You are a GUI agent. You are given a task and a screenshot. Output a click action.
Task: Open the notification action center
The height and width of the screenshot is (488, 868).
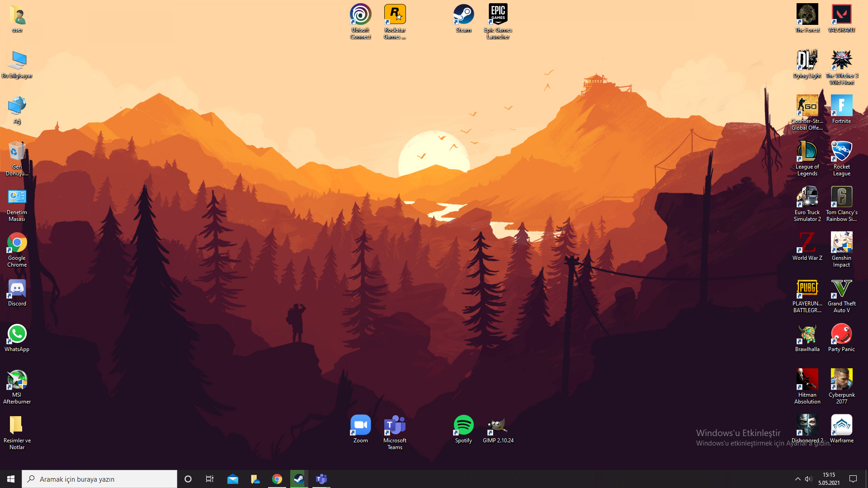(x=853, y=479)
